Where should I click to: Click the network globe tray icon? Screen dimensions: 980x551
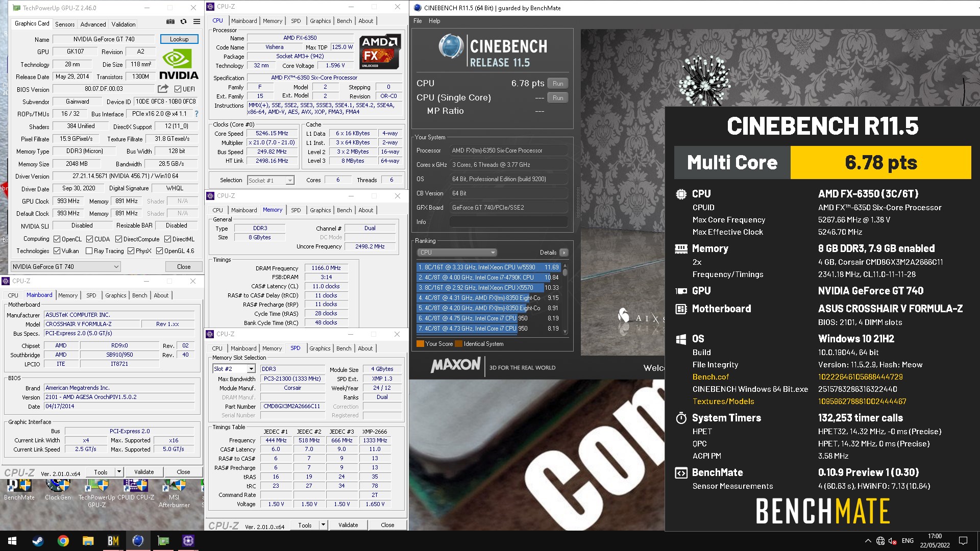[880, 541]
